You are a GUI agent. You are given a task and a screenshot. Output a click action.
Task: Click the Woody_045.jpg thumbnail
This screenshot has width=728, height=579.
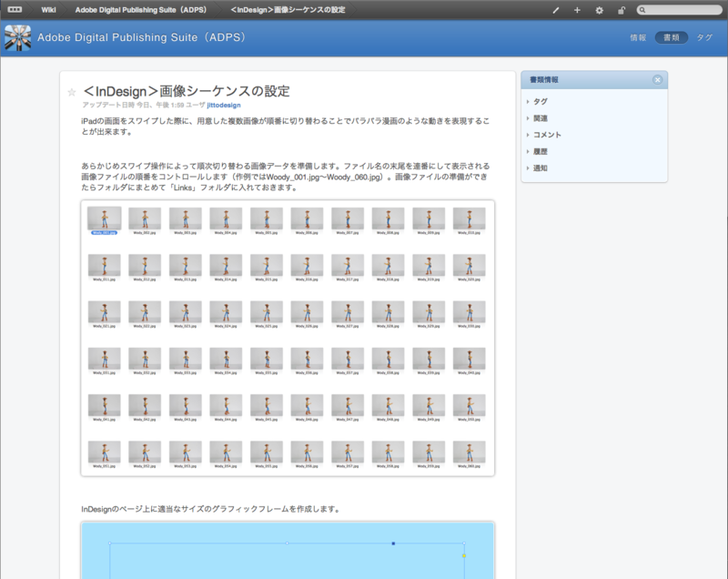[267, 405]
